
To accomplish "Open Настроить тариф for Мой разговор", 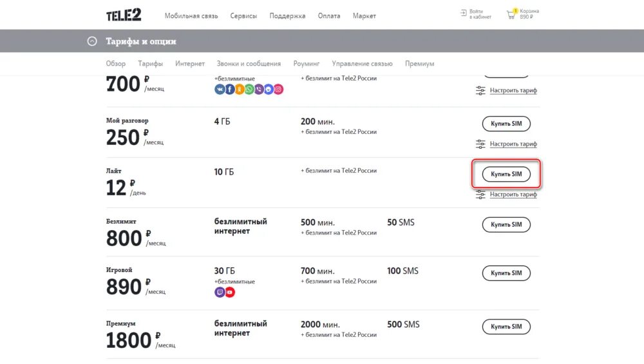I will [x=513, y=144].
